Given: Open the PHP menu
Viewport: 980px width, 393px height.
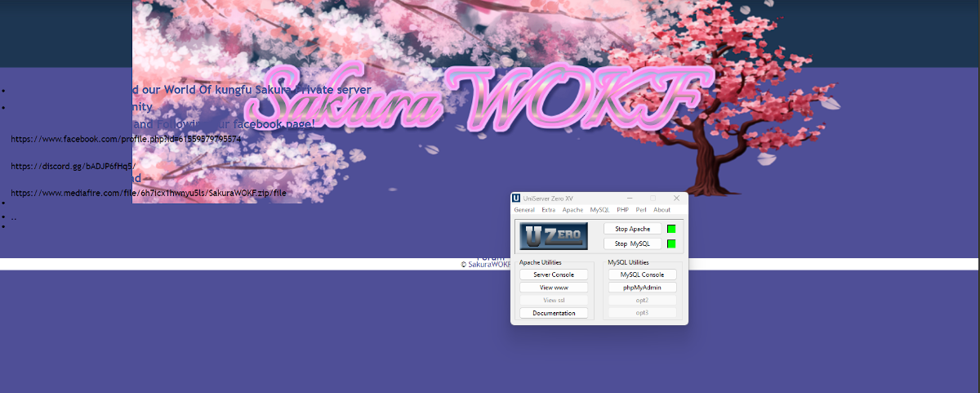Looking at the screenshot, I should [623, 210].
